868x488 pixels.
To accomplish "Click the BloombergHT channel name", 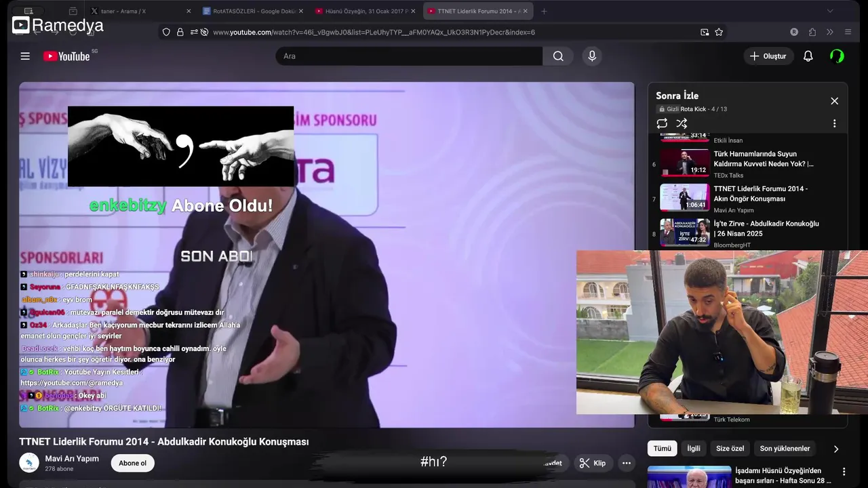I will (732, 245).
